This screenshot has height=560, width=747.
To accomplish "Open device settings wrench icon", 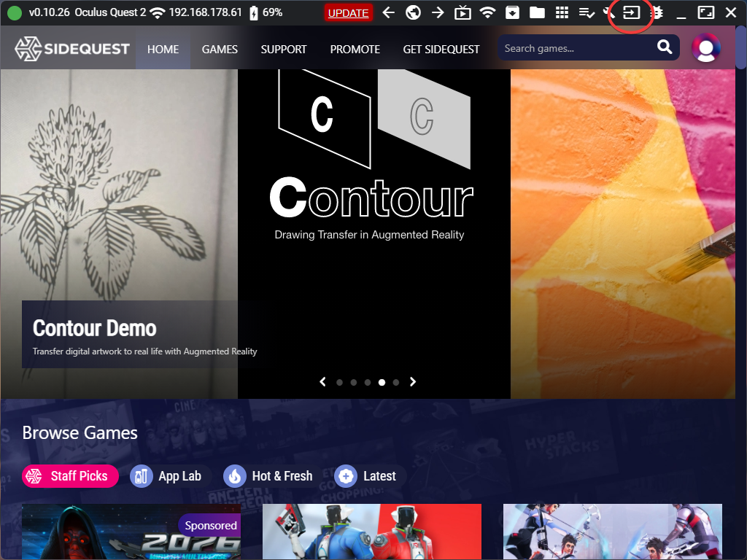I will point(609,12).
